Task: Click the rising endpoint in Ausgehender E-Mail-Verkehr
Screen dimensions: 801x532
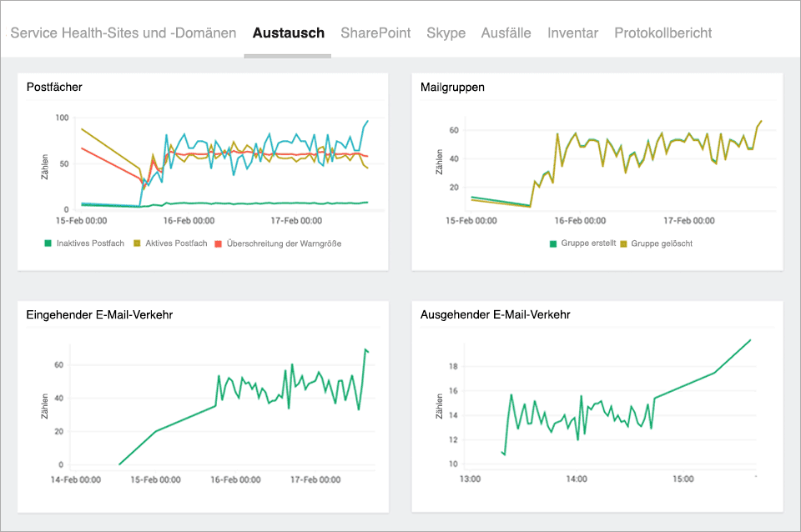Action: 752,339
